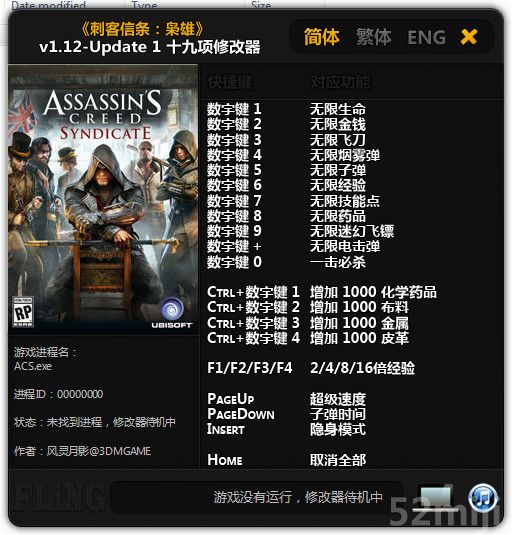Switch language to 繁体
This screenshot has width=512, height=535.
374,37
